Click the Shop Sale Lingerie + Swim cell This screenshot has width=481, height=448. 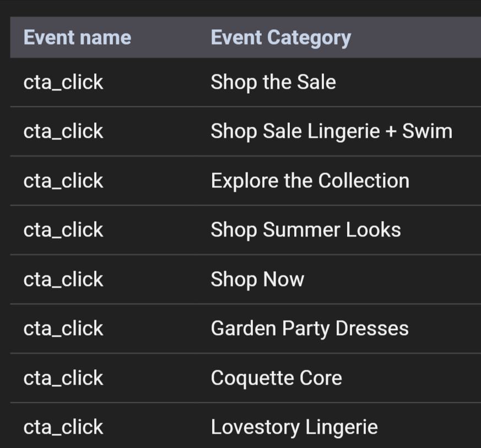click(331, 131)
